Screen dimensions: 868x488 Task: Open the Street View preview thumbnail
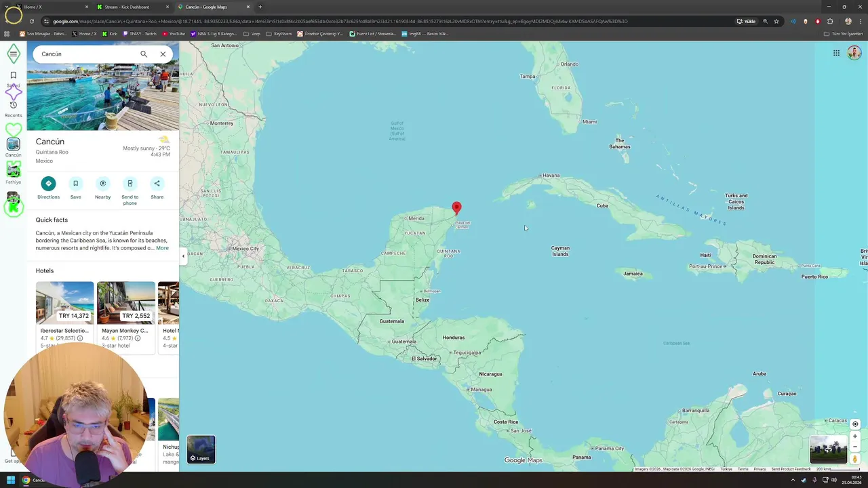828,449
